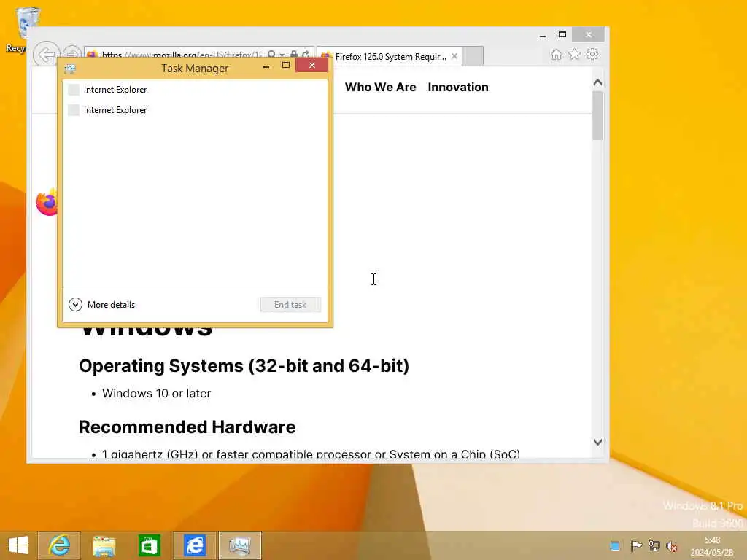The width and height of the screenshot is (747, 560).
Task: Click the padlock security icon in the address bar
Action: click(x=294, y=54)
